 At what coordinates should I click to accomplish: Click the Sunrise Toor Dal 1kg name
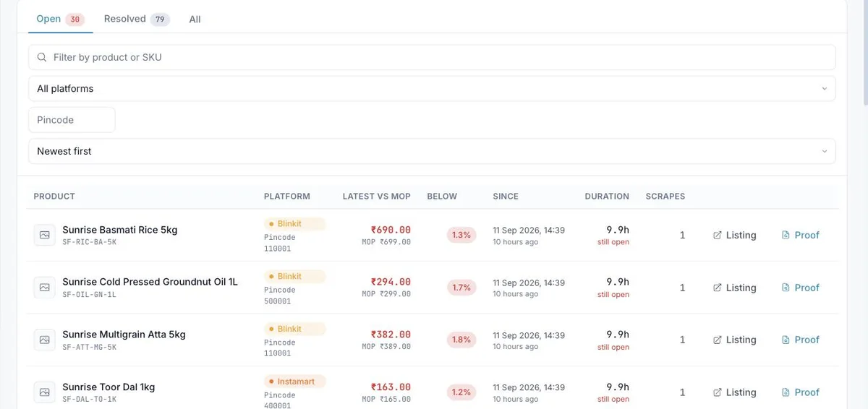(109, 387)
